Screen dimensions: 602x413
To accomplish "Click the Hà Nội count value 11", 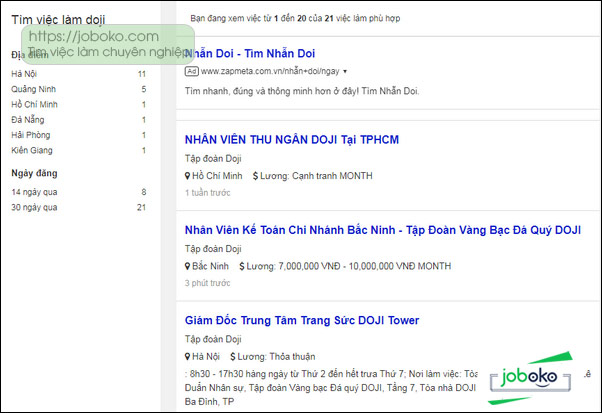I will coord(142,74).
